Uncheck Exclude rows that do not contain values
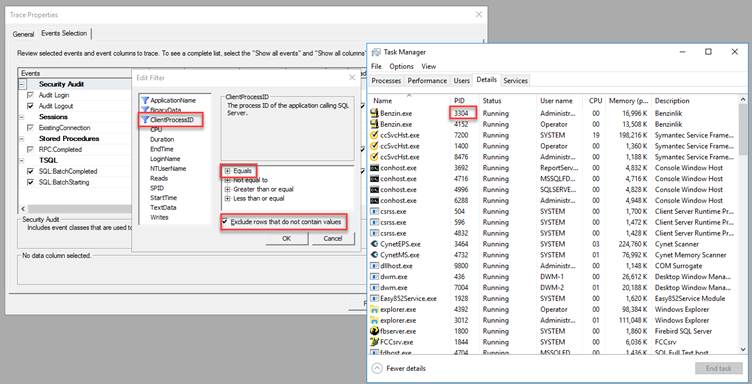752x384 pixels. [224, 222]
